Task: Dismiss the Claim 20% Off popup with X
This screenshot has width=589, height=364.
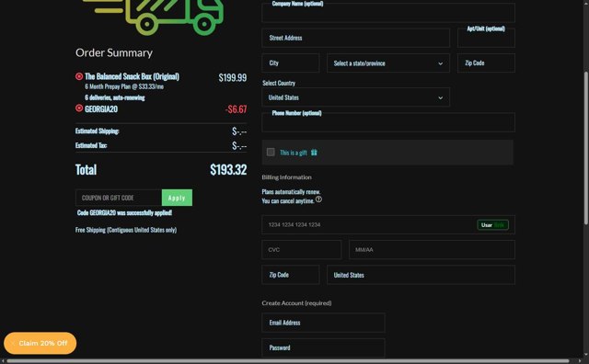Action: click(12, 344)
